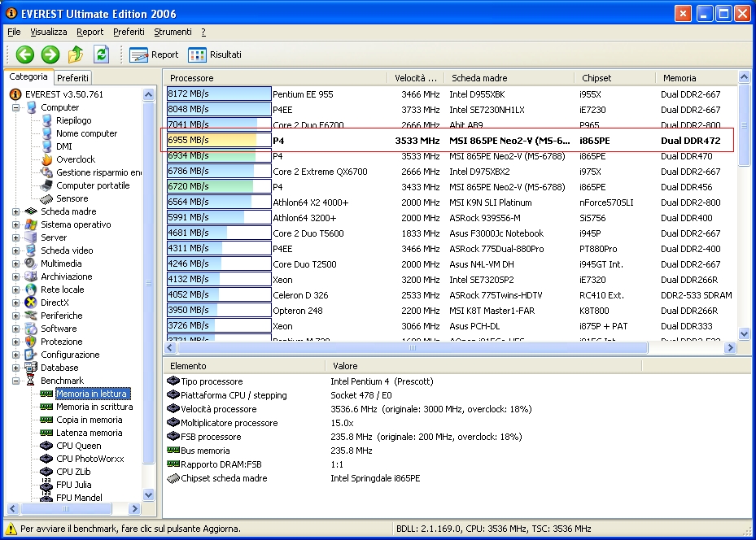Go back with the green left arrow

pos(25,54)
